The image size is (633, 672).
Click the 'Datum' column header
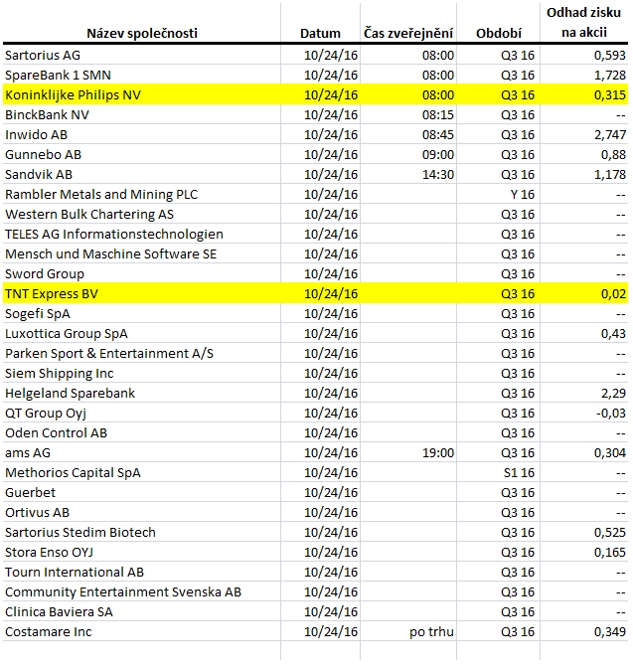pos(320,34)
